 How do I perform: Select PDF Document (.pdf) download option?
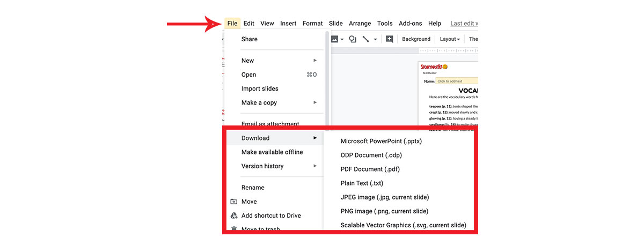(x=370, y=169)
